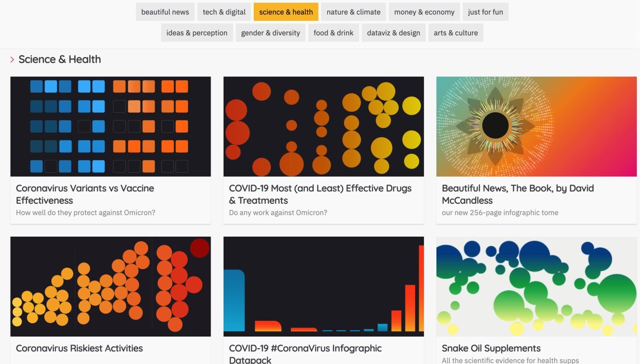Open the Beautiful News book cover image
The image size is (640, 364).
tap(536, 127)
